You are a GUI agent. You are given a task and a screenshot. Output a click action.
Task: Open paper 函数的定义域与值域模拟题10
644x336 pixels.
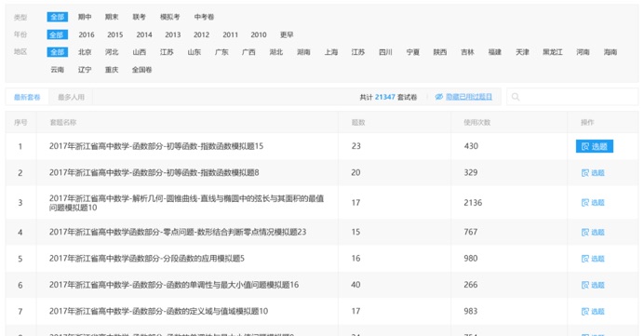(158, 311)
